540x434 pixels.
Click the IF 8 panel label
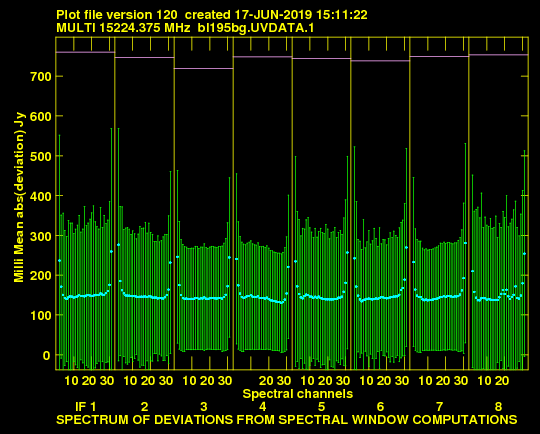point(498,407)
